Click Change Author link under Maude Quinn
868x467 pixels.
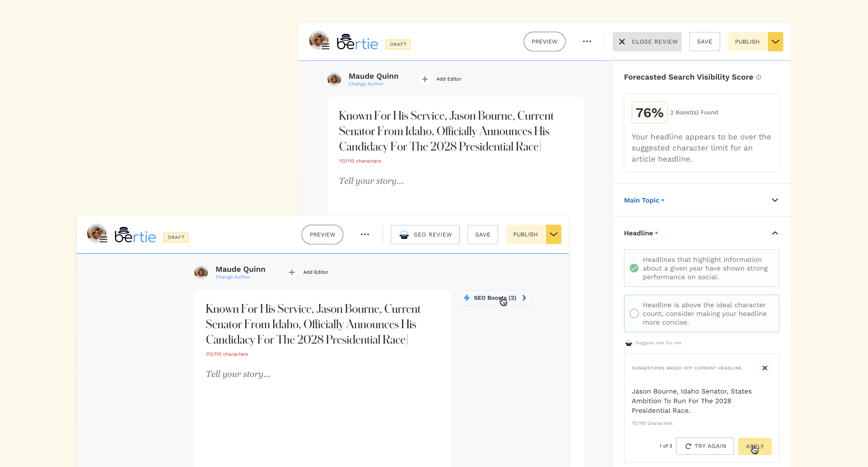click(x=366, y=84)
